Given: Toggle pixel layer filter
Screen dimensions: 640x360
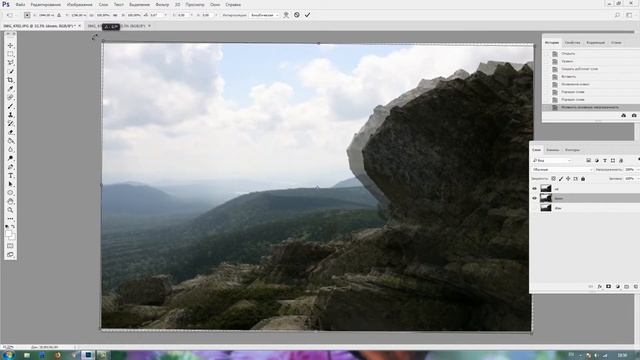Looking at the screenshot, I should 589,160.
